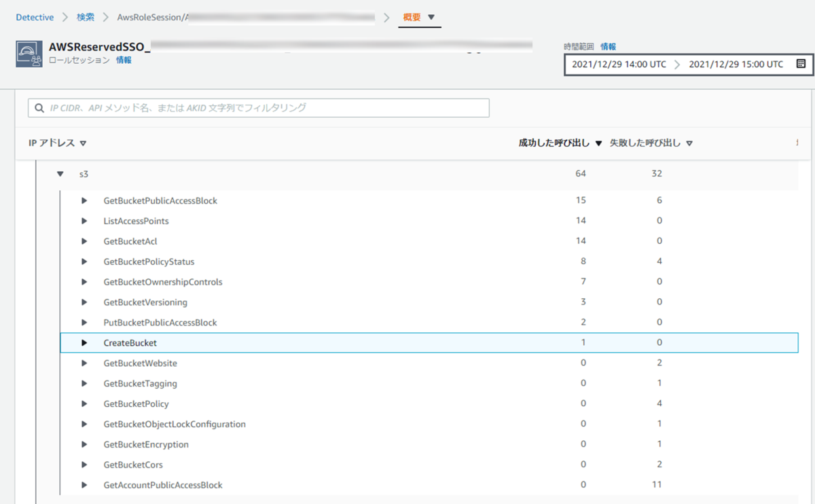Image resolution: width=815 pixels, height=504 pixels.
Task: Click the GetAccountPublicAccessBlock method name
Action: click(x=163, y=485)
